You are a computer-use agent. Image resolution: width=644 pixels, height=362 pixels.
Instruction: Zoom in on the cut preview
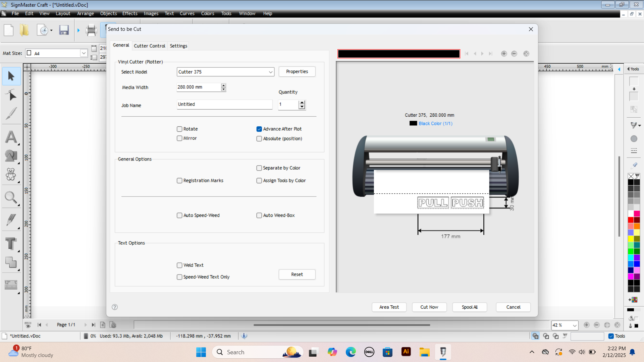click(504, 54)
